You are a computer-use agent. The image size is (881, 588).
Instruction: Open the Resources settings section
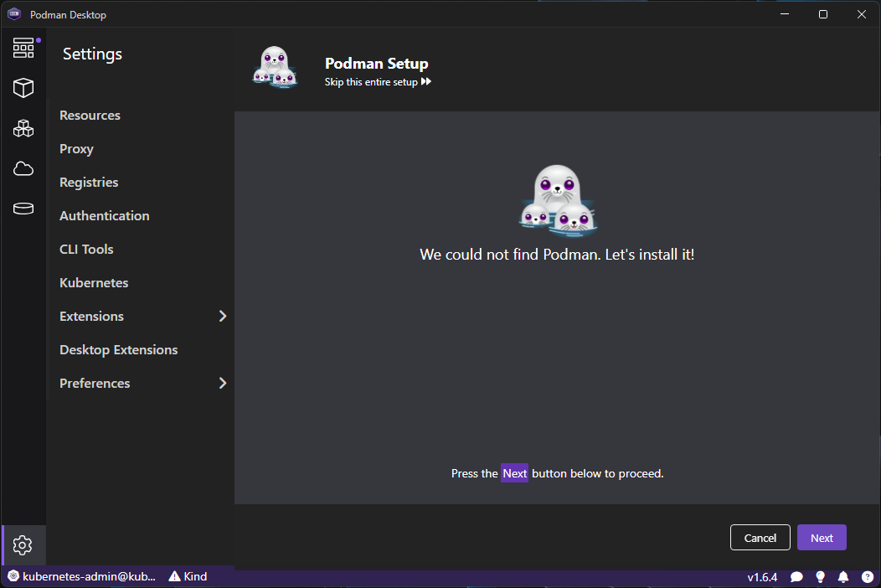tap(90, 116)
